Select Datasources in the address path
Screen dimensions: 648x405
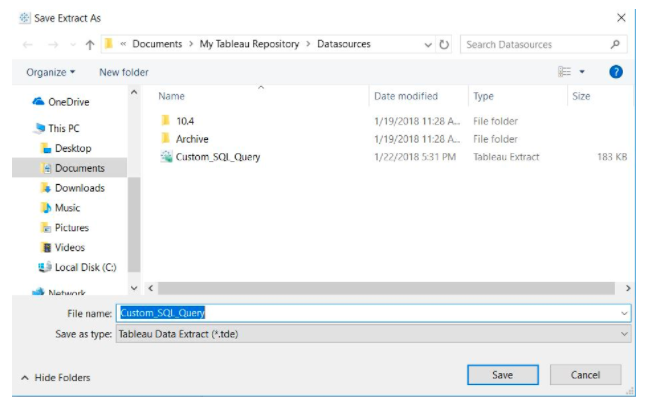tap(344, 44)
